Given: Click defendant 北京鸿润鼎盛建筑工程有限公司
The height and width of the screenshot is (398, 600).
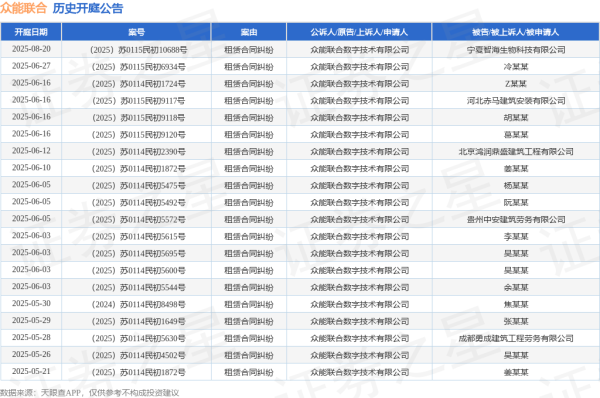Looking at the screenshot, I should tap(516, 152).
